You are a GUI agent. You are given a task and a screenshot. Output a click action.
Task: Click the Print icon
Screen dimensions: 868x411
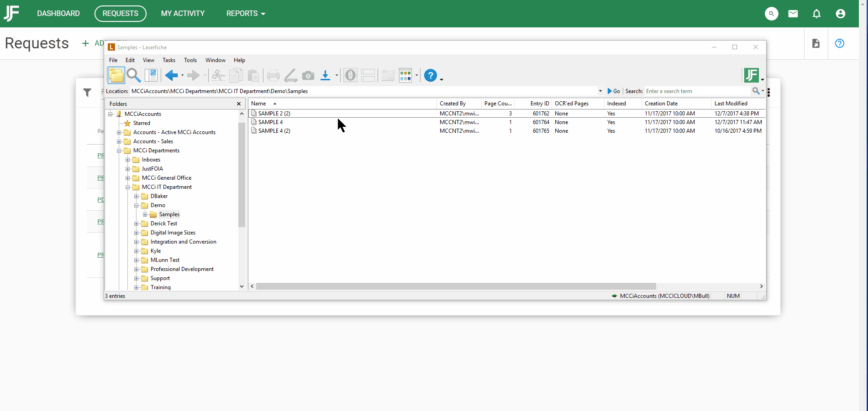[273, 75]
